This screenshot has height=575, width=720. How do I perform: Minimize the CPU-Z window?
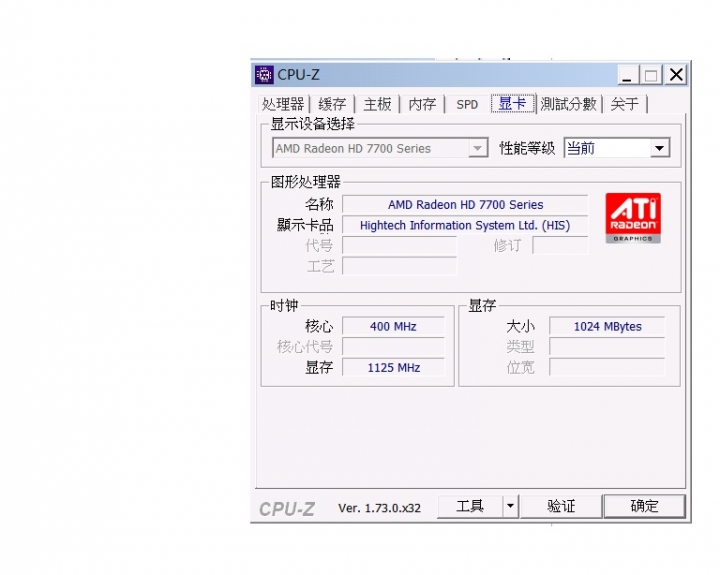(x=627, y=75)
